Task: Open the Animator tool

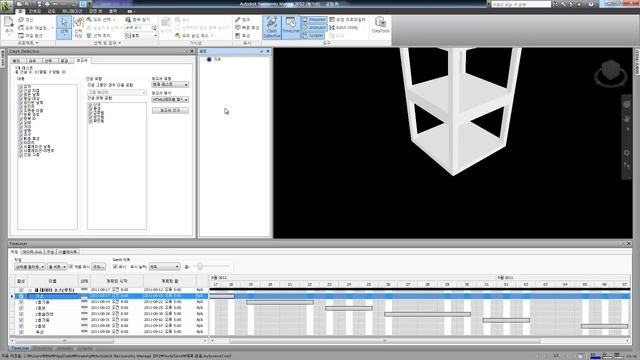Action: point(314,27)
